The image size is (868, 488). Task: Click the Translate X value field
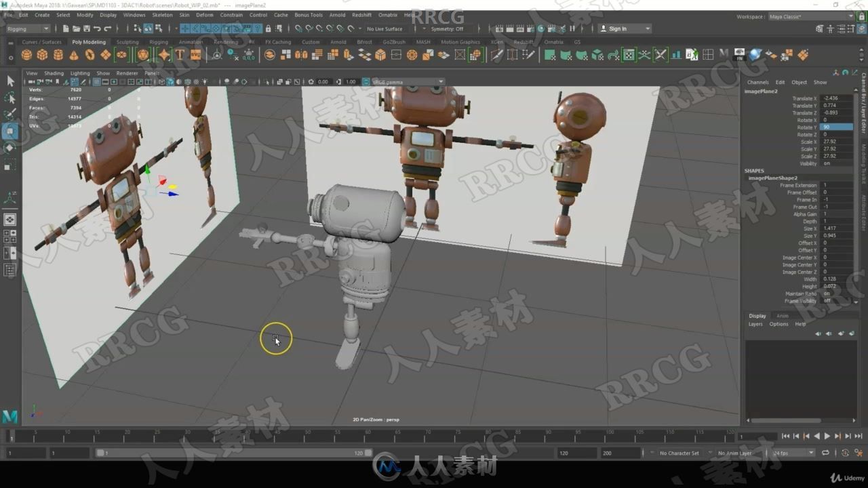[836, 98]
